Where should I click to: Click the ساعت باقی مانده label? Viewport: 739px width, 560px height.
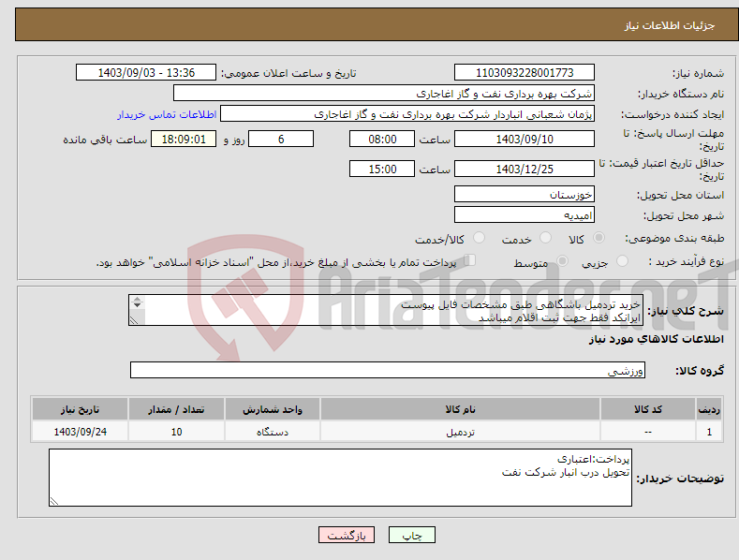105,140
